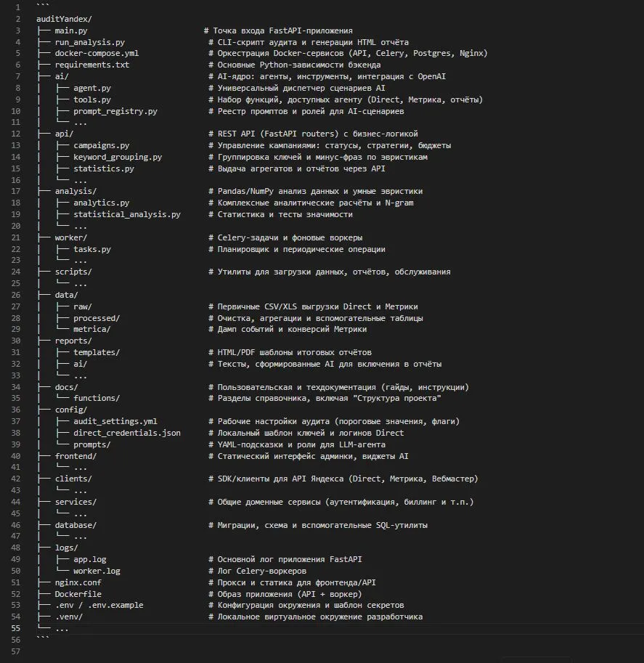Image resolution: width=644 pixels, height=663 pixels.
Task: Place cursor on prompt_registry.py
Action: tap(115, 111)
